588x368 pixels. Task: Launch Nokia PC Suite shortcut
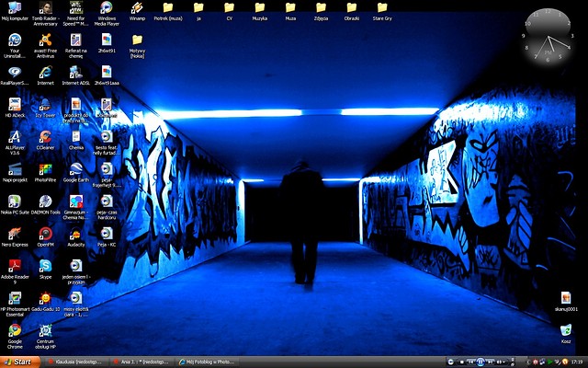15,205
